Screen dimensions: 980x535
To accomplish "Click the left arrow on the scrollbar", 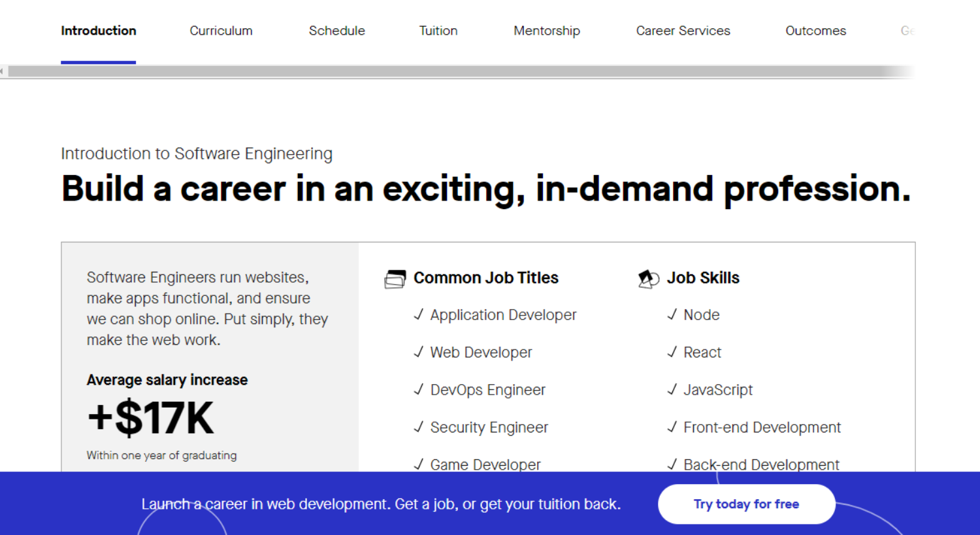I will [3, 71].
